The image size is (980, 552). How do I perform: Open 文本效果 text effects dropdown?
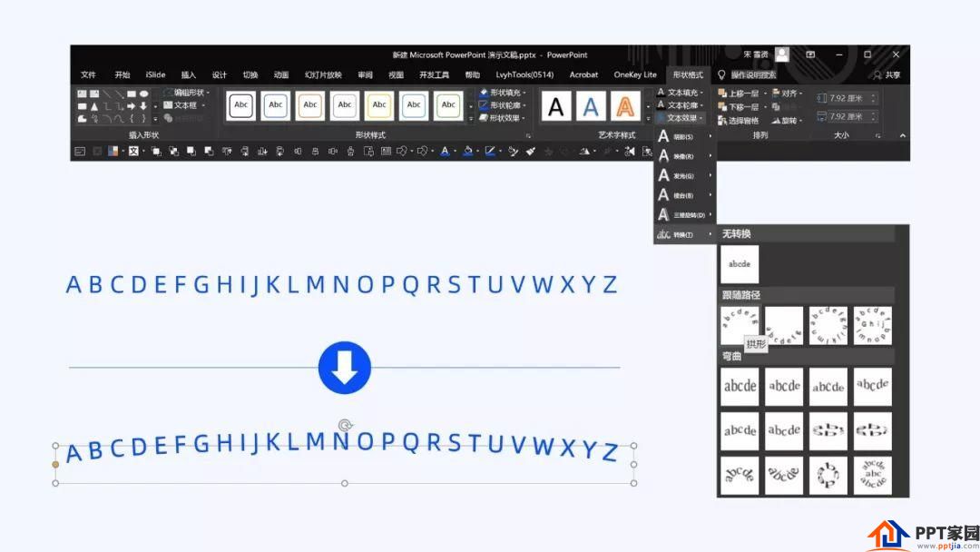(x=681, y=117)
